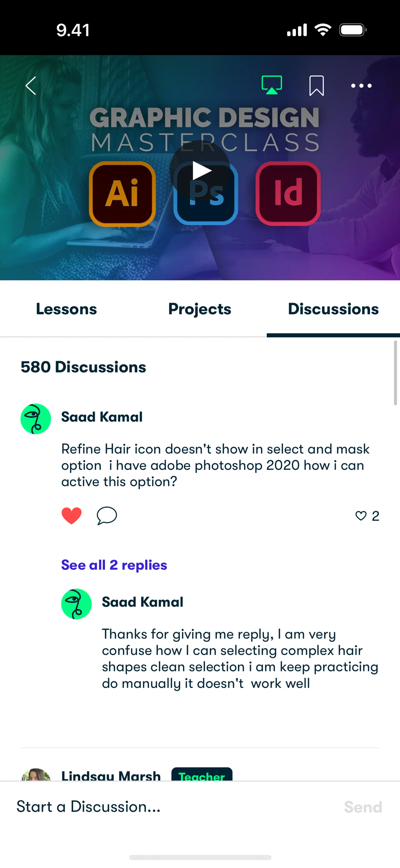Viewport: 400px width, 868px height.
Task: Tap the Saad Kamal name on main post
Action: [102, 417]
